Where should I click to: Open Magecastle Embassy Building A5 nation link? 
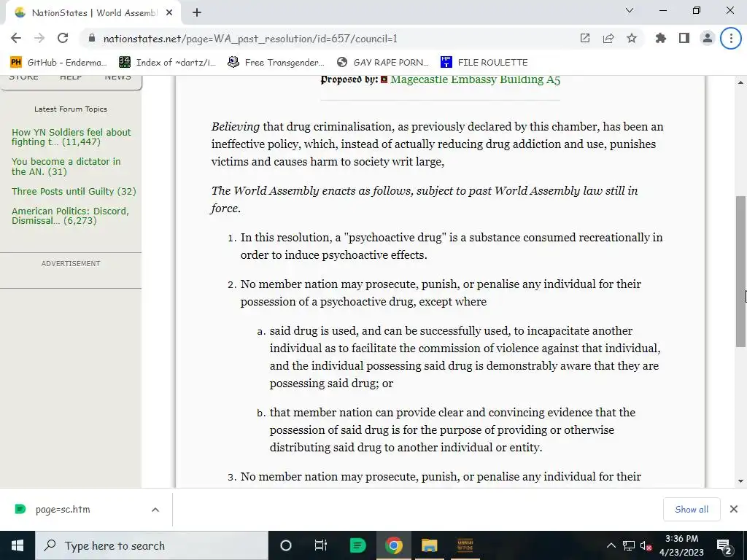[x=475, y=79]
